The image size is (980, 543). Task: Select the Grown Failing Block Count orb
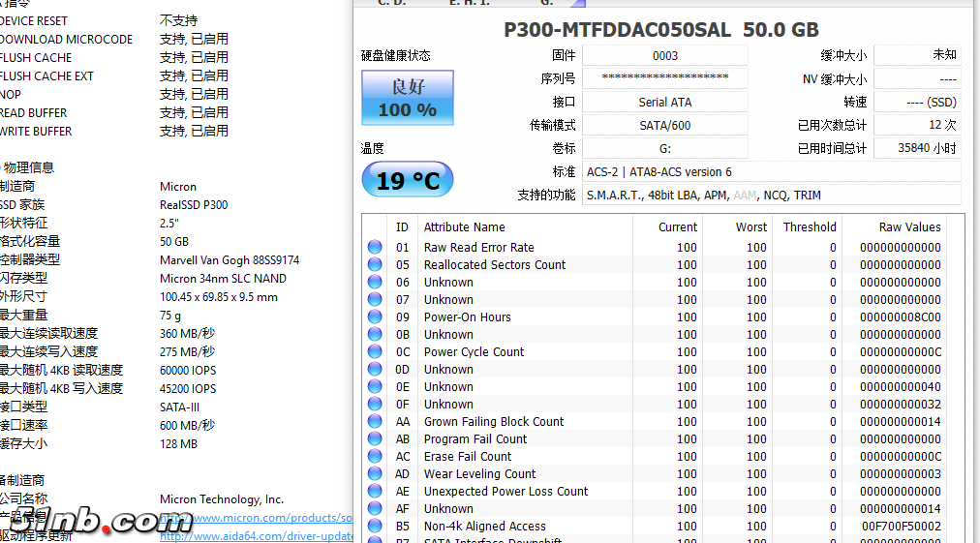point(375,422)
